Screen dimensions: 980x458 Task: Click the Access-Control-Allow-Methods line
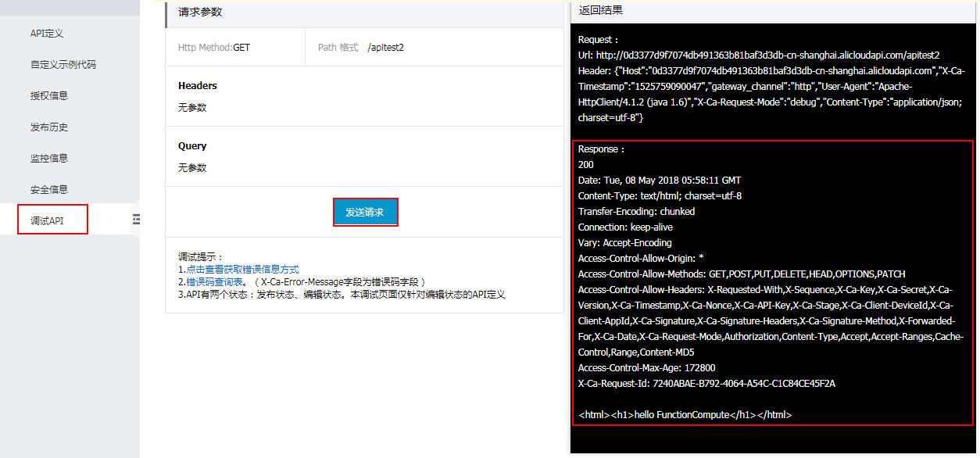coord(742,274)
